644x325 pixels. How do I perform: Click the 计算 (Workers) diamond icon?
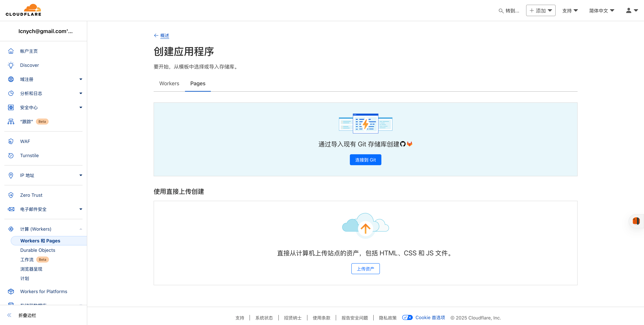coord(11,229)
